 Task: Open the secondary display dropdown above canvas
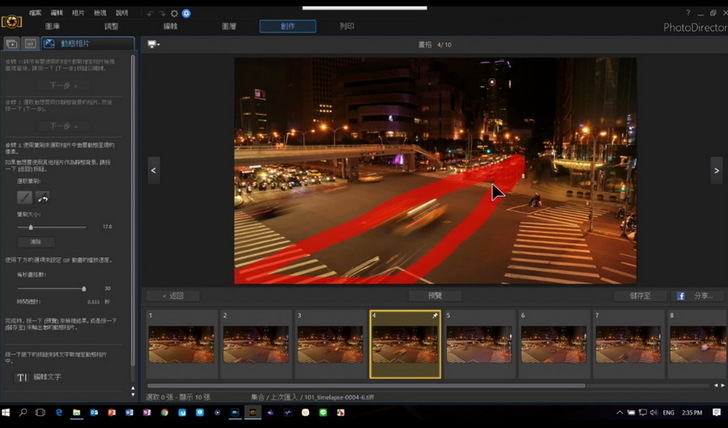(154, 44)
